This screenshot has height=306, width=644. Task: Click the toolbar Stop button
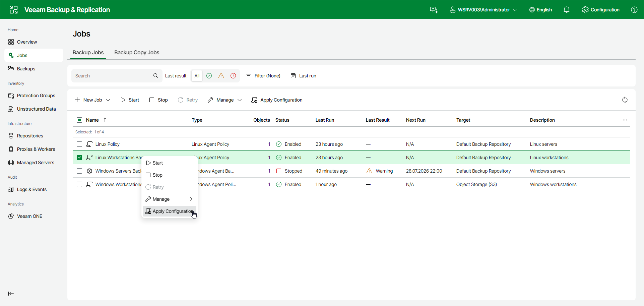[x=158, y=100]
